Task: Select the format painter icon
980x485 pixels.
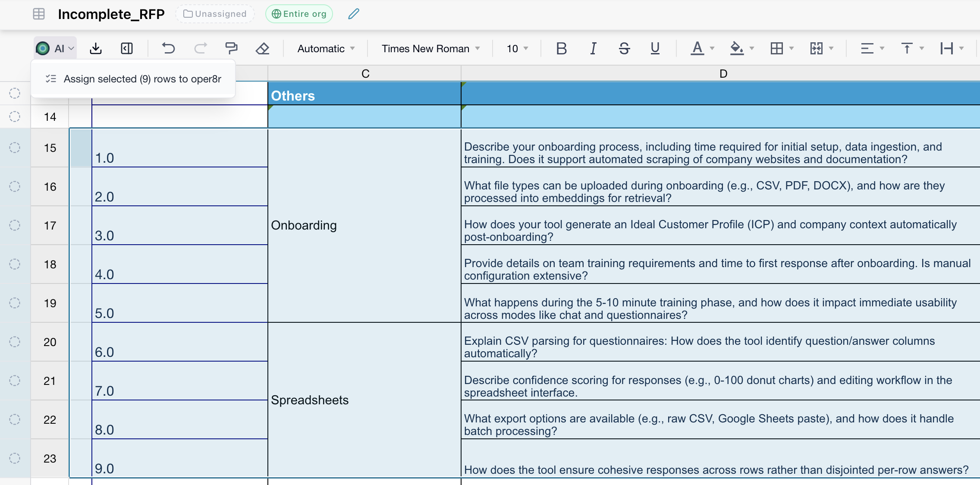Action: click(x=231, y=48)
